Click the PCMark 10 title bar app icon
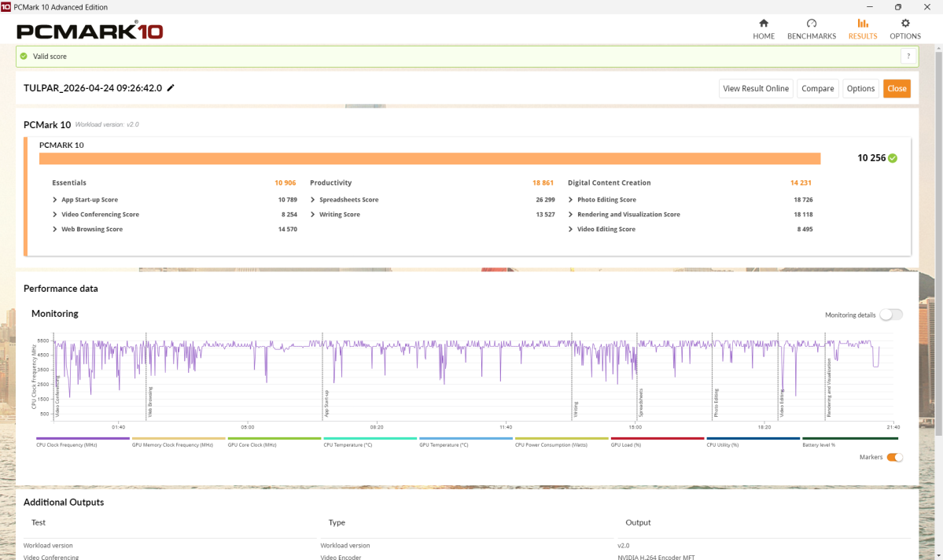The image size is (943, 560). tap(6, 6)
